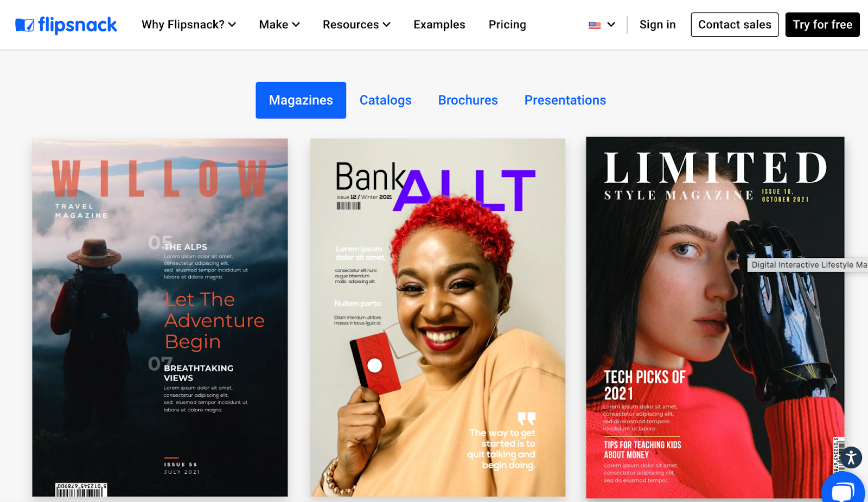Expand the Why Flipsnack? menu
868x502 pixels.
pos(189,24)
